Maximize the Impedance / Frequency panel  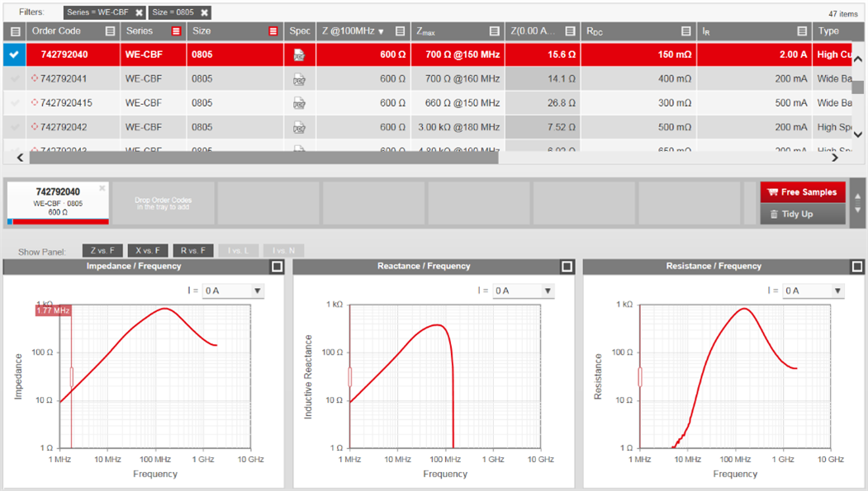(277, 267)
